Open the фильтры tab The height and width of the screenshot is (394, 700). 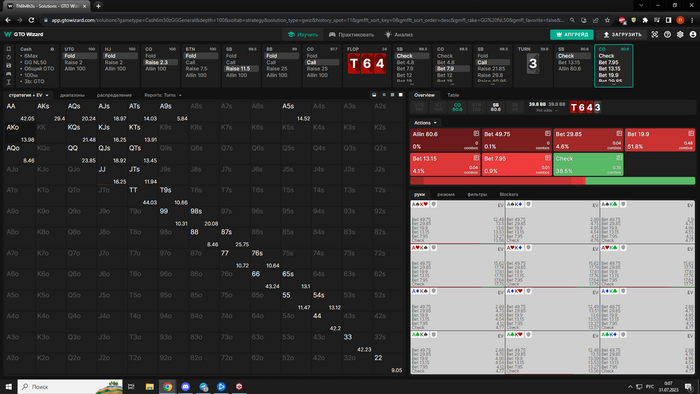[x=477, y=194]
